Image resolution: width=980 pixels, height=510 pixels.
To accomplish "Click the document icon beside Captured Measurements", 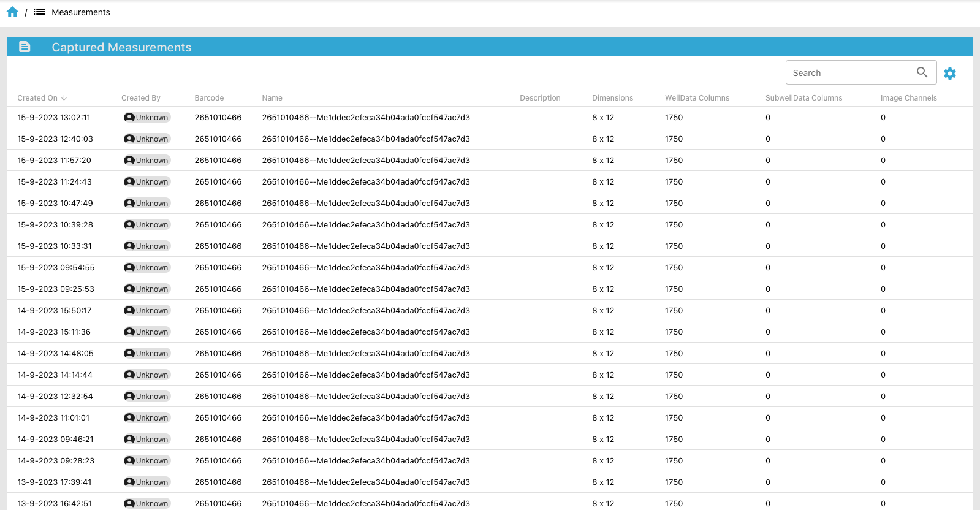I will point(25,47).
